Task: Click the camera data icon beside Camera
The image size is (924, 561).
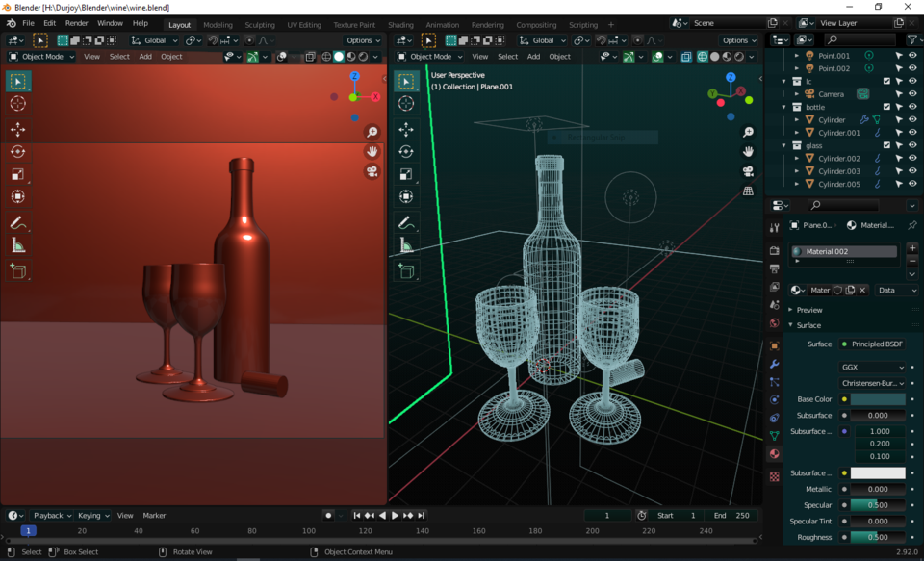Action: [863, 93]
